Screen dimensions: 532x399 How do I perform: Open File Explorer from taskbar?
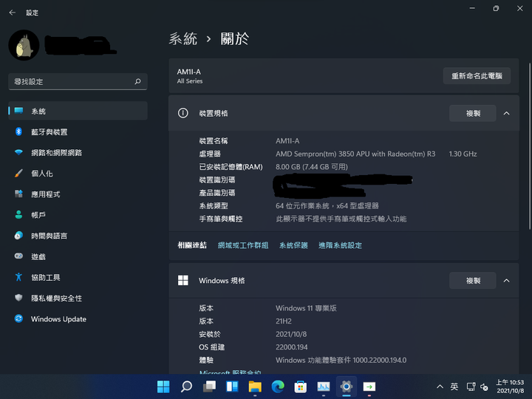(x=255, y=386)
